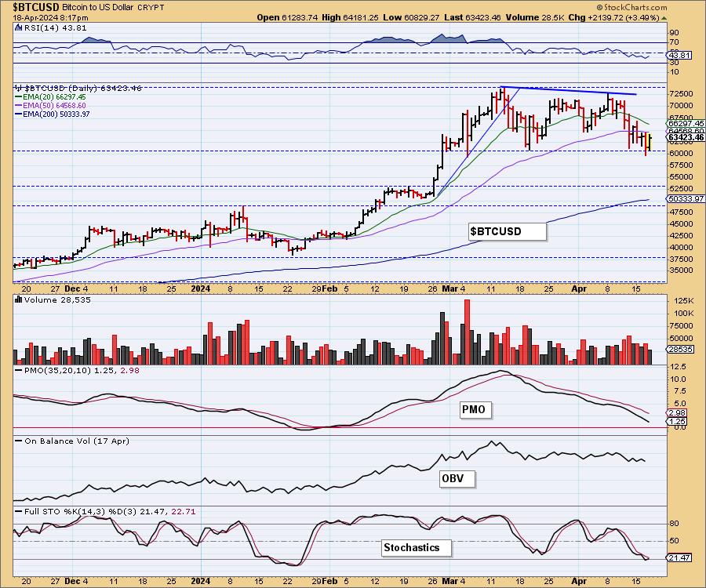The width and height of the screenshot is (706, 588).
Task: Click the yellow-highlighted latest price bar
Action: coord(649,141)
